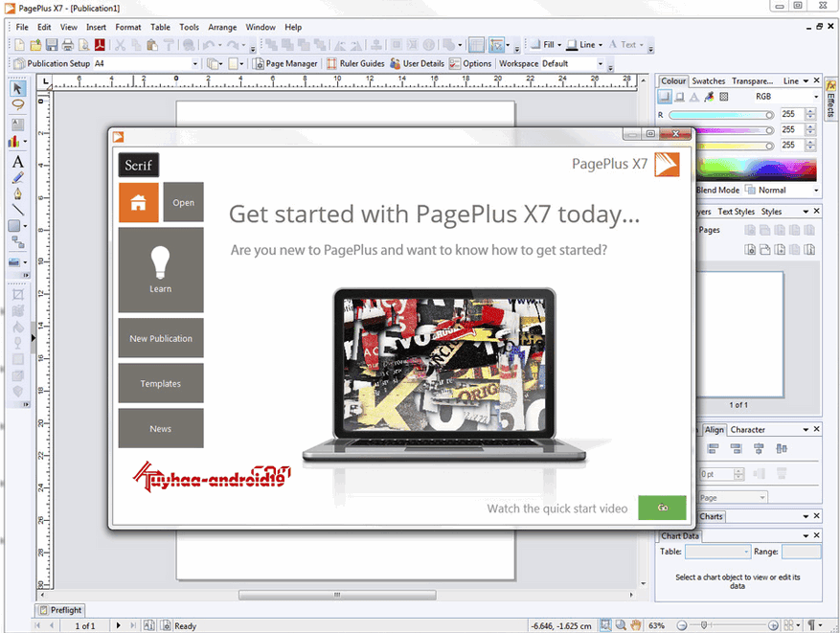Open the Preflight tab at bottom
840x633 pixels.
[x=60, y=610]
